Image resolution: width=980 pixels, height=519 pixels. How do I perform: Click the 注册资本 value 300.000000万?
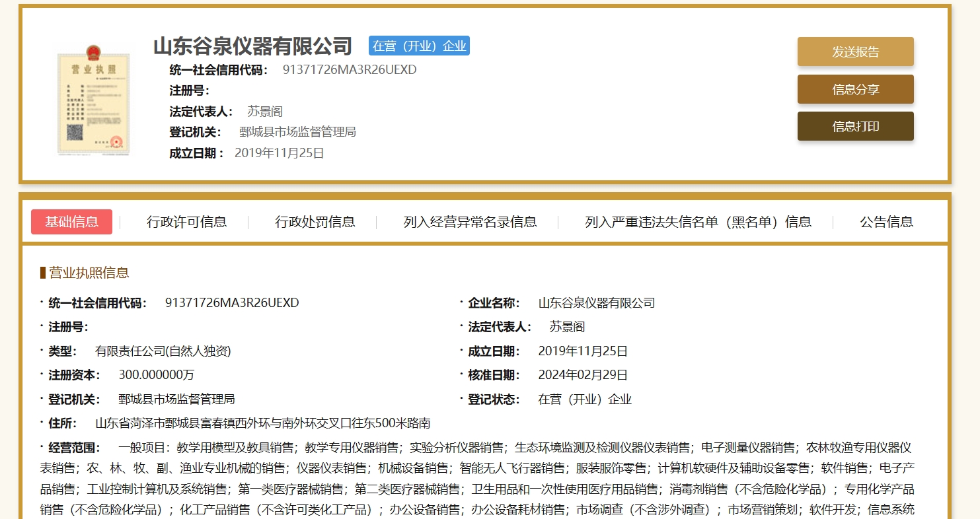[157, 375]
